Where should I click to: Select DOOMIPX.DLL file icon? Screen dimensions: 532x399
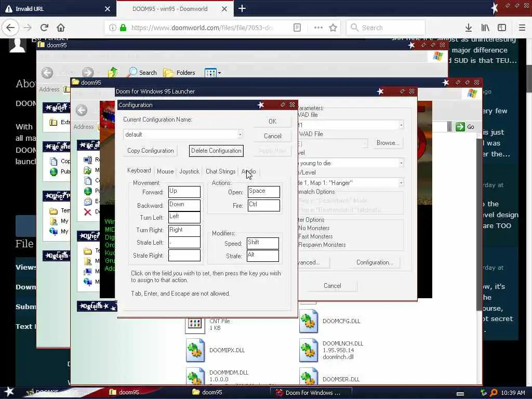click(x=195, y=350)
